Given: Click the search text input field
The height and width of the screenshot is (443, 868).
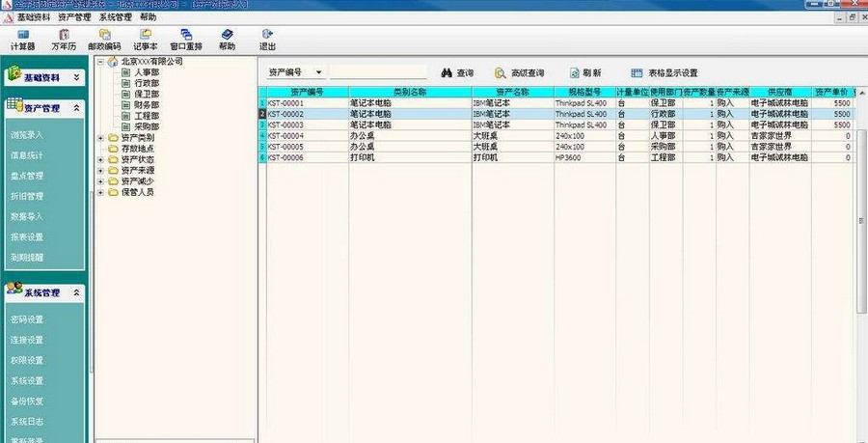Looking at the screenshot, I should (x=378, y=72).
